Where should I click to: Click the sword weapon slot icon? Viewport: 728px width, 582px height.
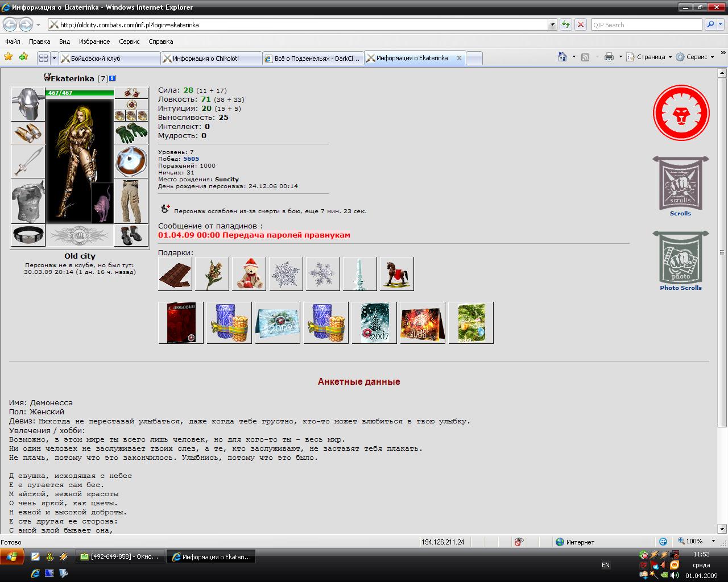tap(28, 161)
